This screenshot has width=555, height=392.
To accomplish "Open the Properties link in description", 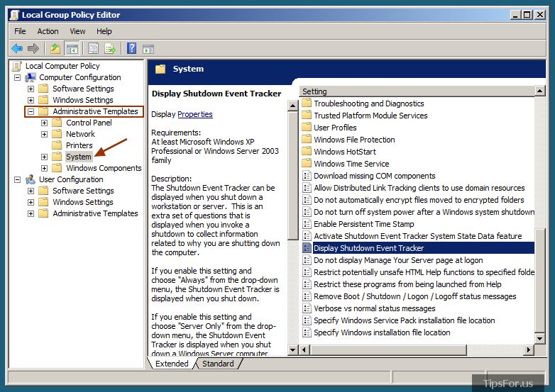I will (x=194, y=114).
